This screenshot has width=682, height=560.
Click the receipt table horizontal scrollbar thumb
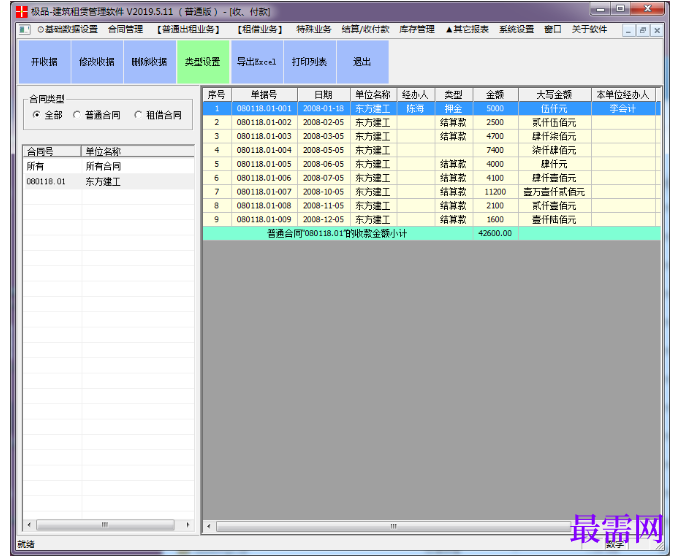coord(394,527)
